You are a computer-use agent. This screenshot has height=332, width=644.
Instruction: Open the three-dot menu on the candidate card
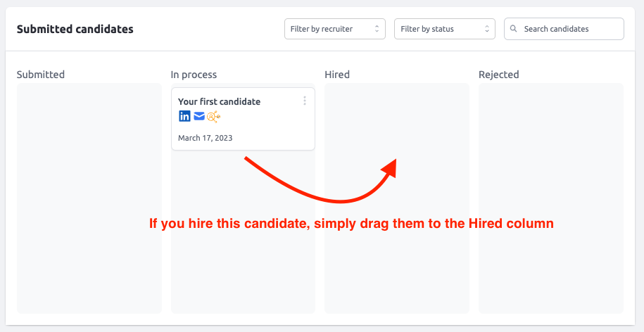(x=304, y=101)
